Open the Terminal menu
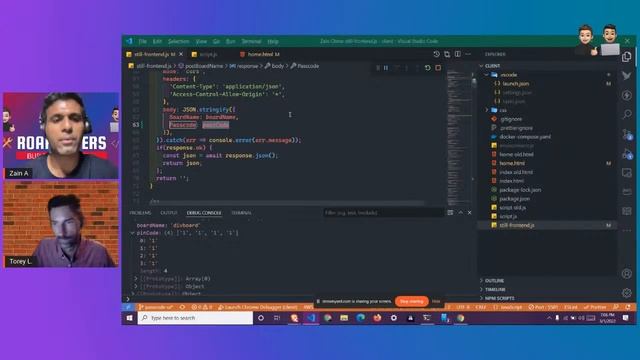 (251, 42)
